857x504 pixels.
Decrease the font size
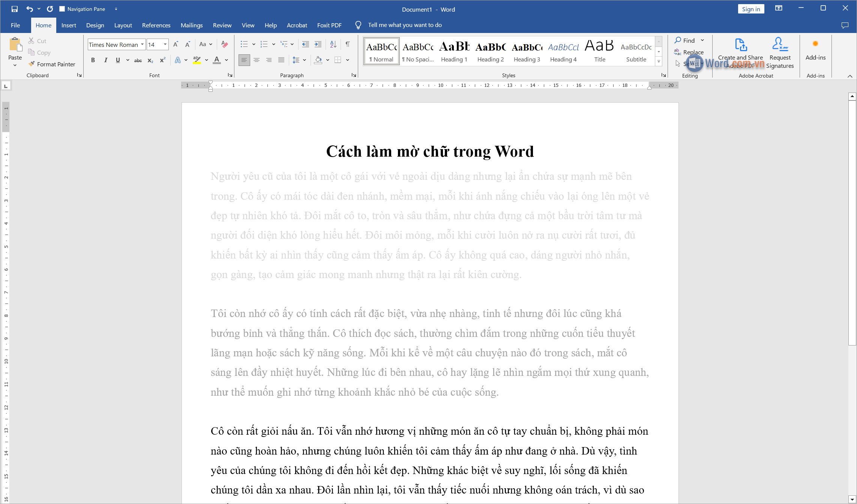pyautogui.click(x=188, y=45)
